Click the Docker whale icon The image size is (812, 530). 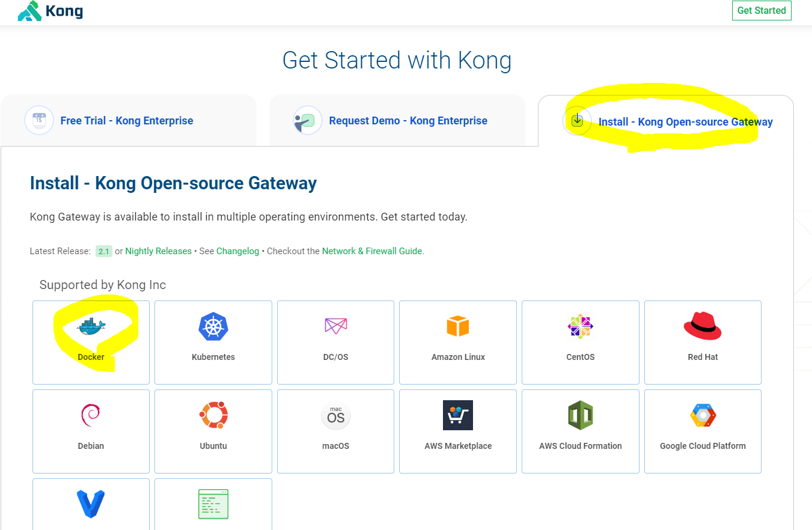[91, 326]
